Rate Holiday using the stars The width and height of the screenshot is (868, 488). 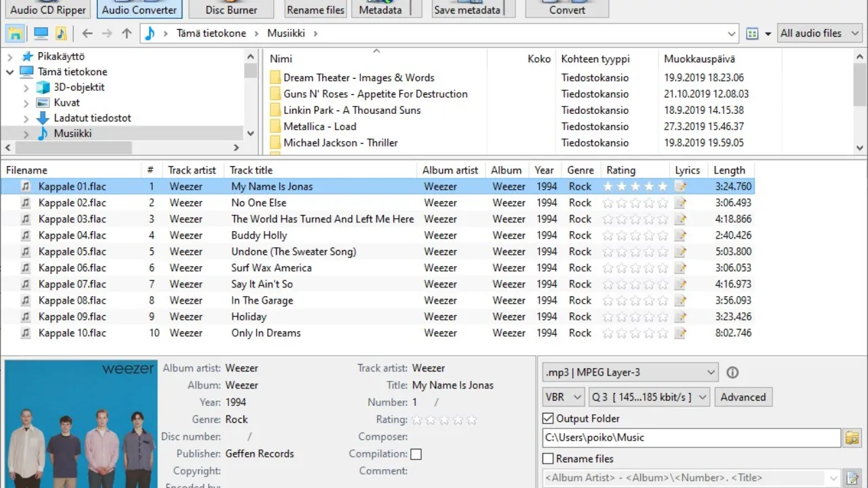click(635, 317)
